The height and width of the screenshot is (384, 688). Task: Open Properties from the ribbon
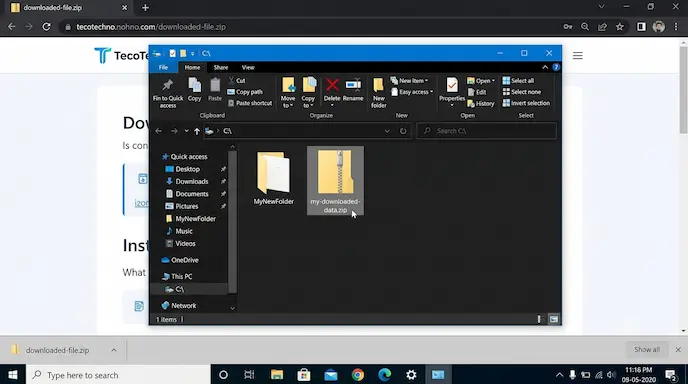pos(452,91)
